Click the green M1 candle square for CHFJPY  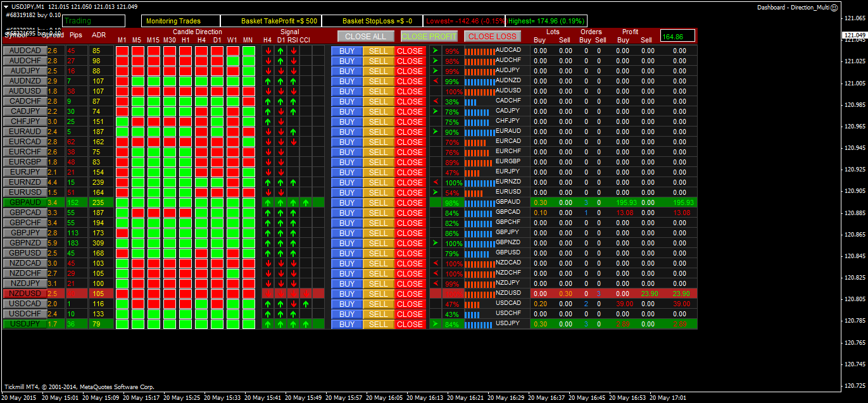pos(122,122)
